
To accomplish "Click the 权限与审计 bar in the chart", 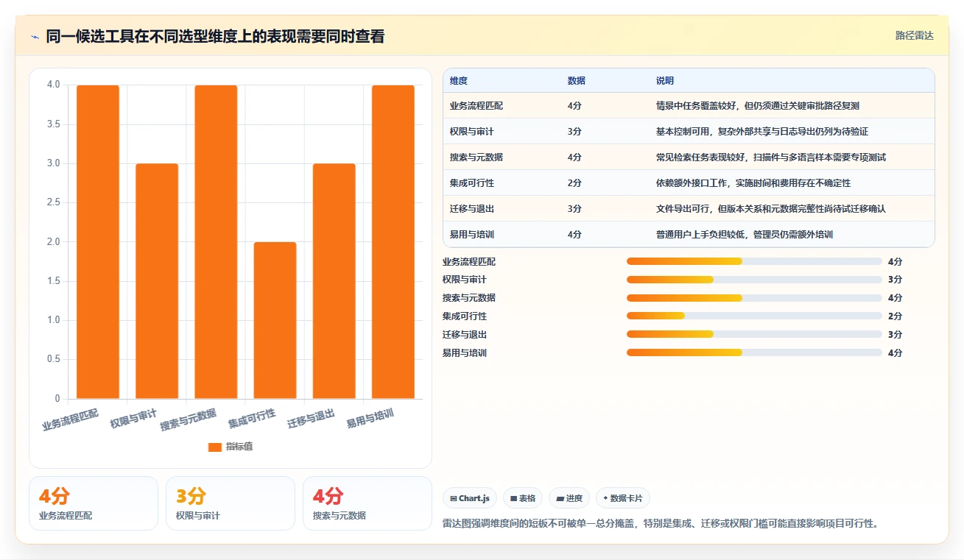I will (x=157, y=281).
